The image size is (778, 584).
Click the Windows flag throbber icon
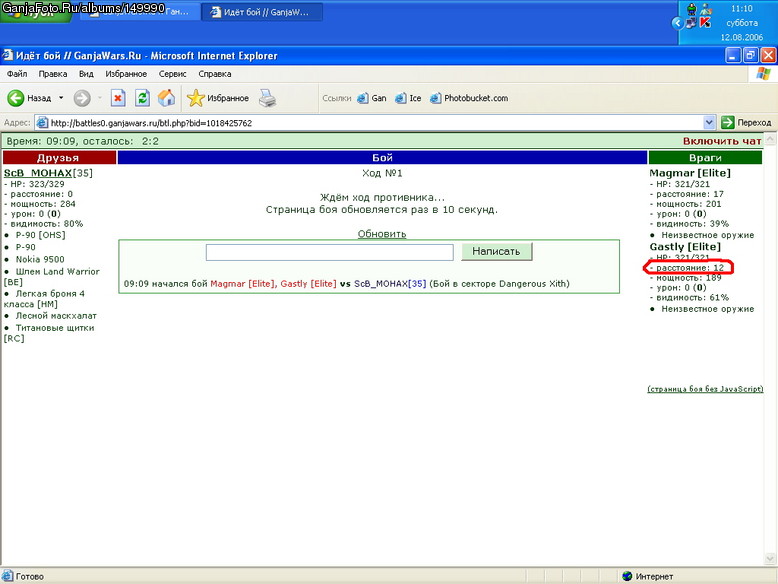click(x=763, y=74)
